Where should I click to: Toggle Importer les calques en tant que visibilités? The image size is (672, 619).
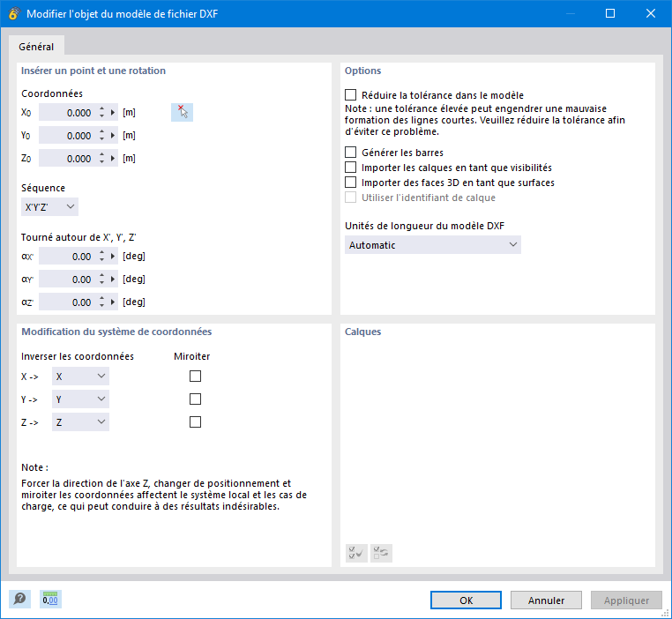(x=351, y=167)
